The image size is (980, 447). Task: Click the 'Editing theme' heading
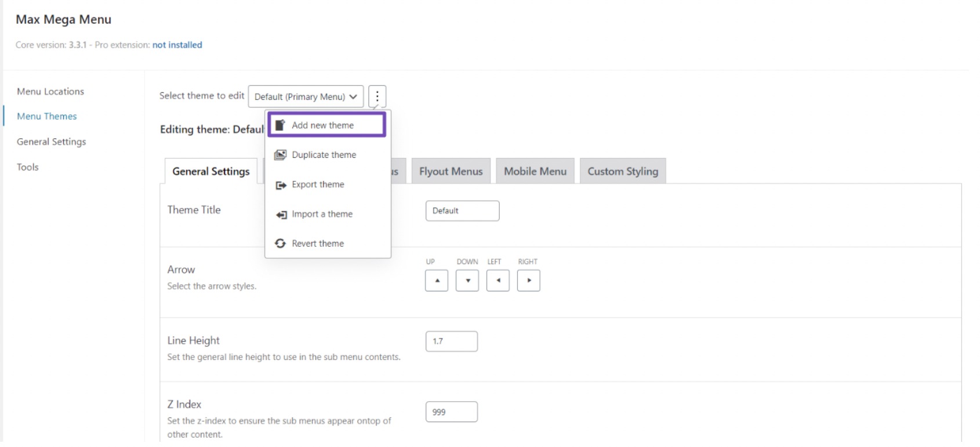pyautogui.click(x=212, y=129)
